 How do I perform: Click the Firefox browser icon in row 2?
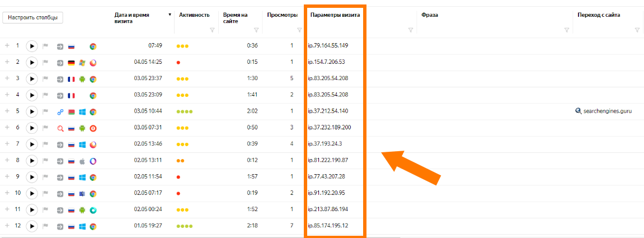[93, 63]
